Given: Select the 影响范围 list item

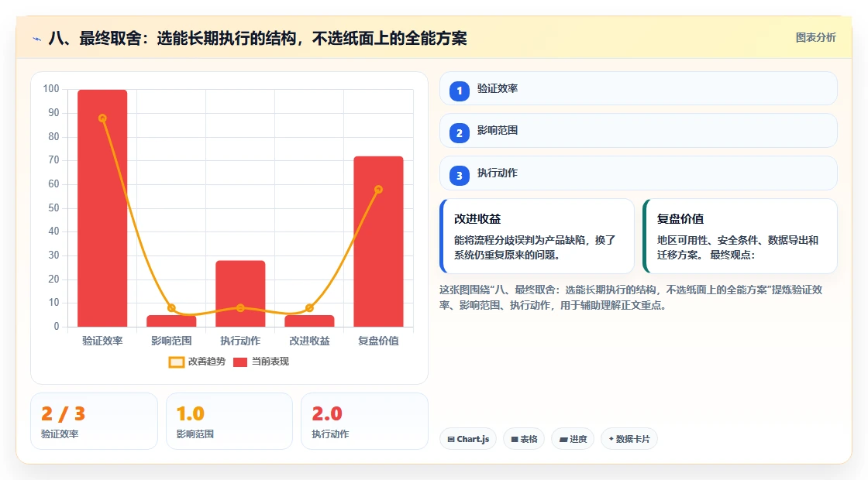Looking at the screenshot, I should [639, 131].
